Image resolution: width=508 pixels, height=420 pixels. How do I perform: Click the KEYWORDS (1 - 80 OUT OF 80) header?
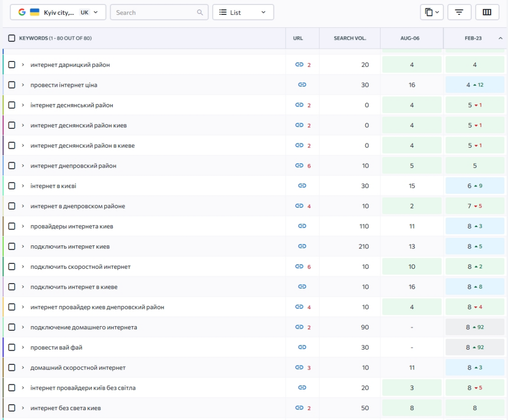coord(56,38)
